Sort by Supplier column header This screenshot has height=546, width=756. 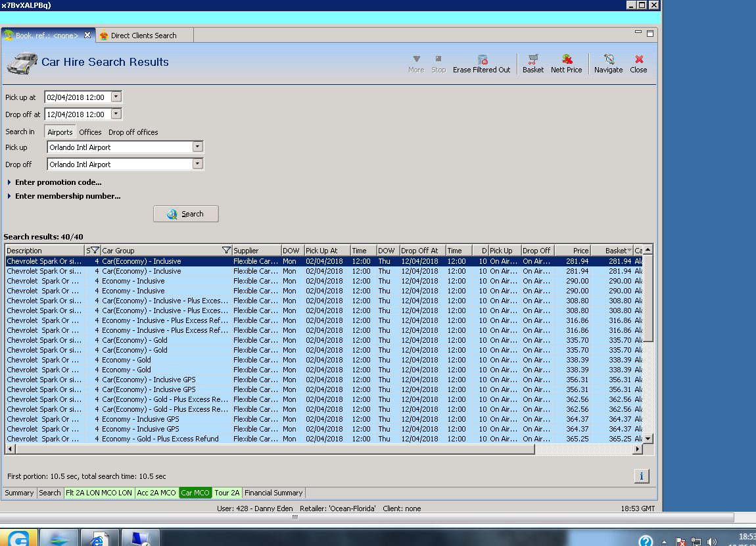[x=256, y=251]
